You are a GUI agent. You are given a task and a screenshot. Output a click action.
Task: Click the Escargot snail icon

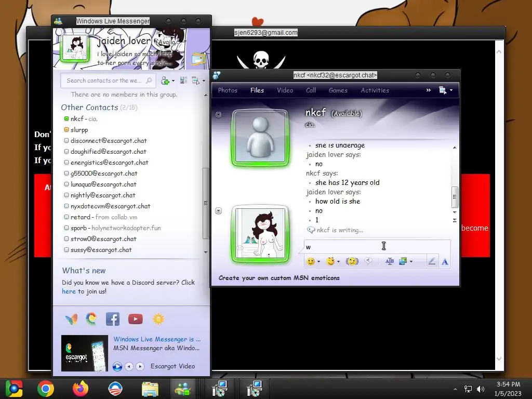(x=91, y=319)
